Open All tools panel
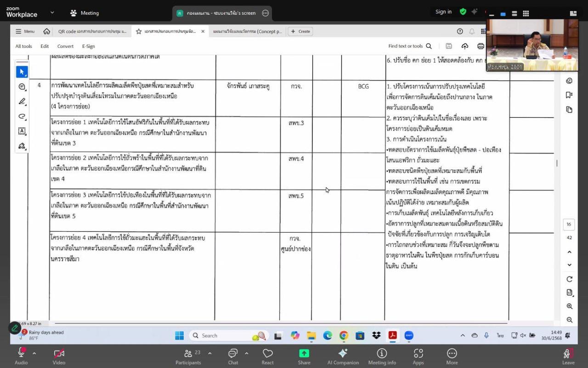This screenshot has width=588, height=368. [23, 46]
